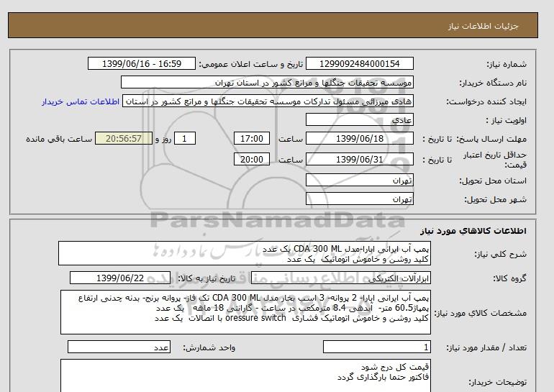The width and height of the screenshot is (554, 392).
Task: Select the response deadline date 1399/06/18
Action: click(x=359, y=138)
